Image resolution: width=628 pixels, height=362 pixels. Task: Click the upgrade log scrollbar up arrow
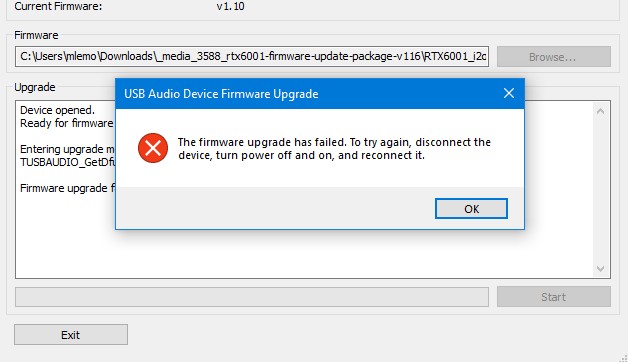coord(600,111)
